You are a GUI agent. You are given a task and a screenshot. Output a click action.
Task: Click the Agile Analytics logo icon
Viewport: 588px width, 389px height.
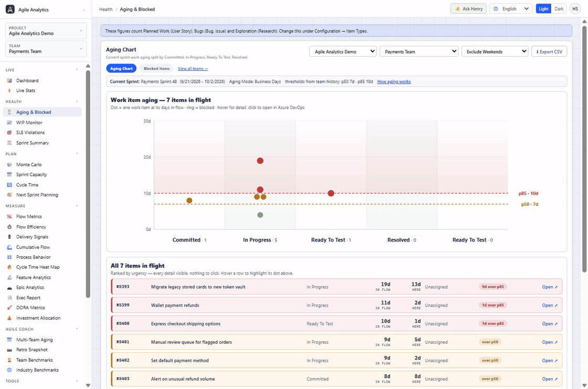click(10, 9)
